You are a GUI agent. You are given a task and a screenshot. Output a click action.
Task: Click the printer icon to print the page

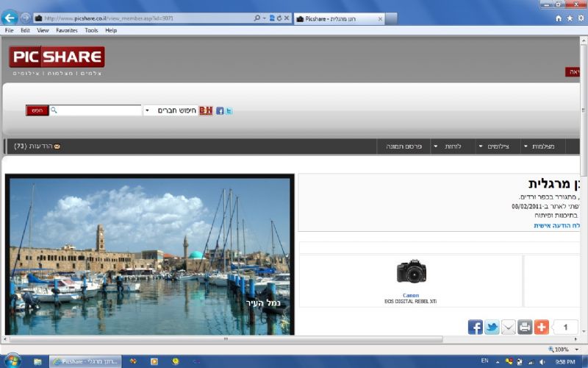tap(524, 328)
